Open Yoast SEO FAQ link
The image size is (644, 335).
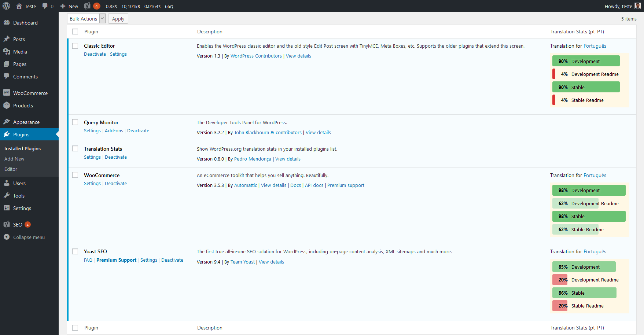[x=88, y=260]
